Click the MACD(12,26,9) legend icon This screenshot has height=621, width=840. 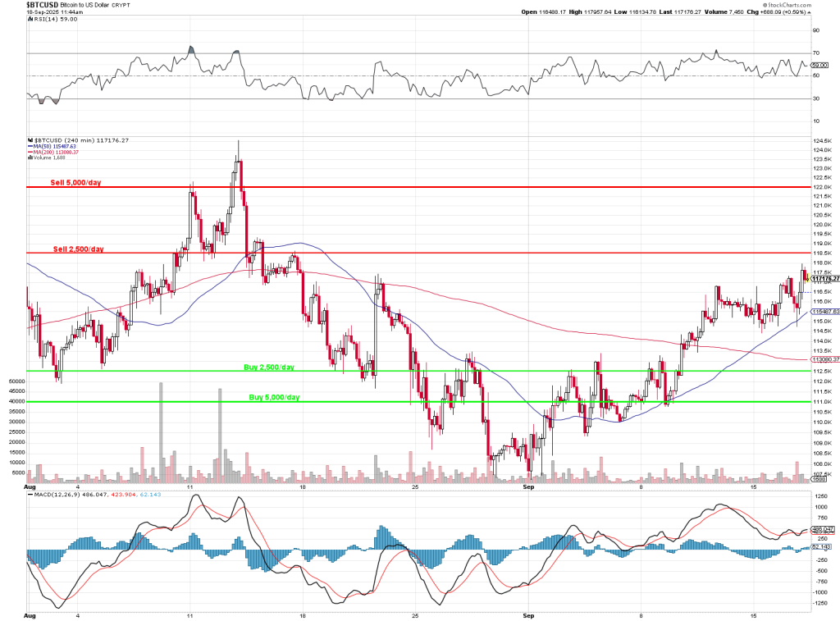pos(30,495)
